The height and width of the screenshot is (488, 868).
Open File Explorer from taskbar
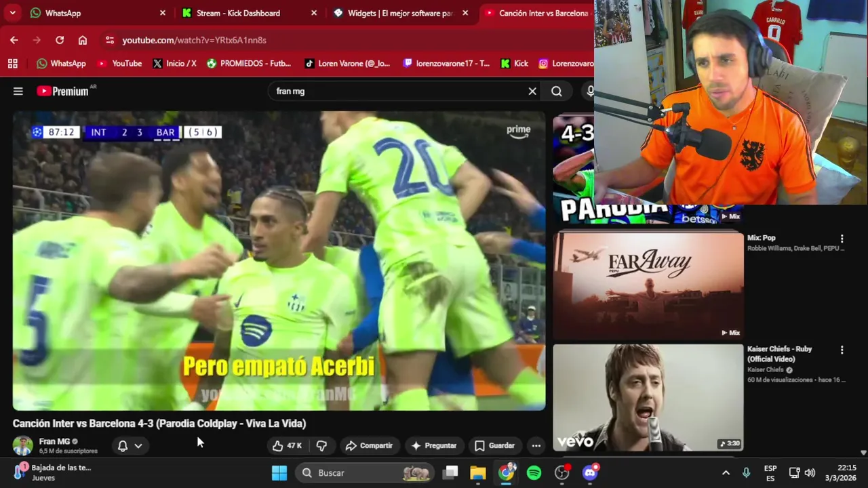pyautogui.click(x=478, y=472)
